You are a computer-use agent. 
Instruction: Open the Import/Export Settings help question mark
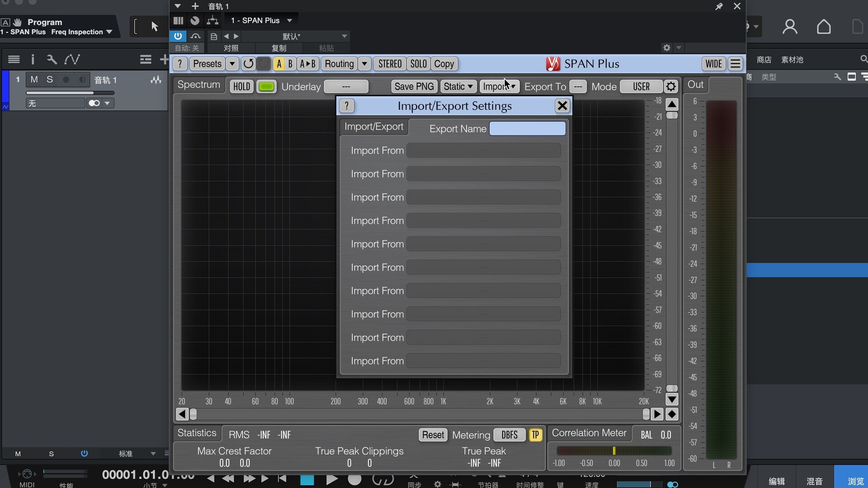click(x=347, y=106)
